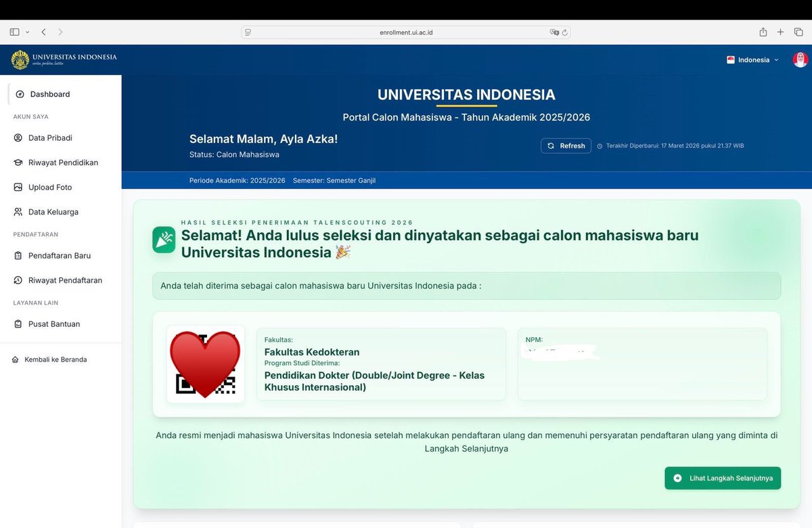The height and width of the screenshot is (528, 812).
Task: Open a new tab with plus icon
Action: click(780, 32)
